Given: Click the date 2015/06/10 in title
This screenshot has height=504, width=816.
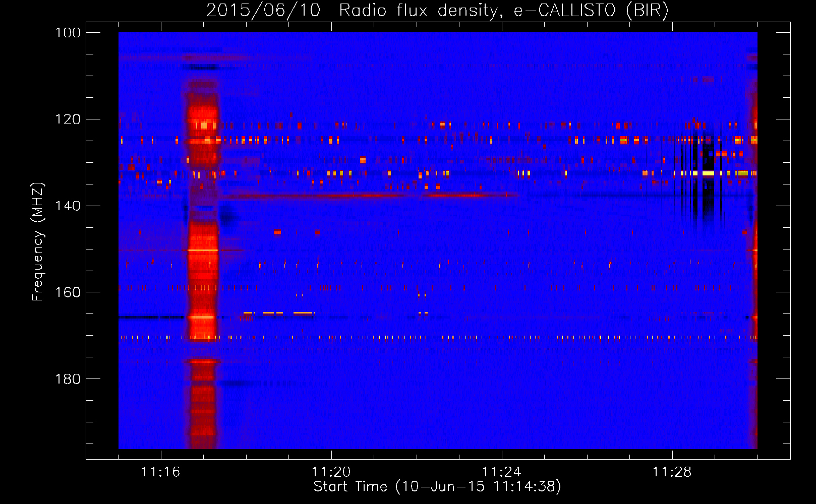Looking at the screenshot, I should point(263,11).
